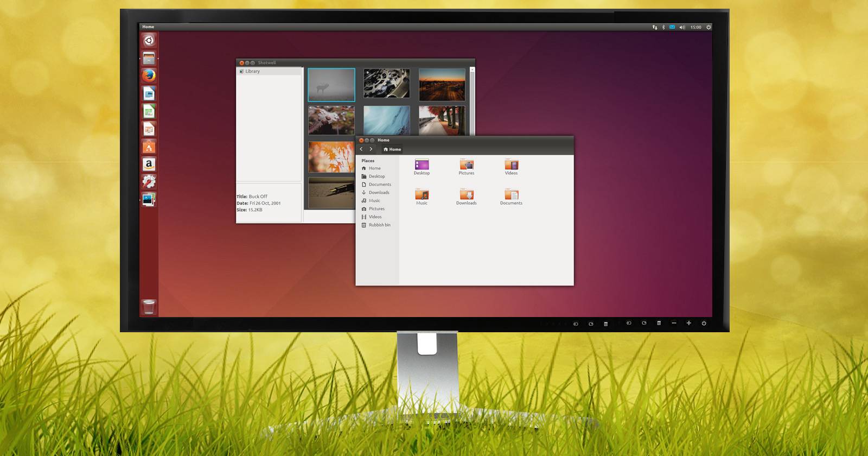Select the Videos folder icon in Files
The width and height of the screenshot is (868, 456).
click(511, 164)
